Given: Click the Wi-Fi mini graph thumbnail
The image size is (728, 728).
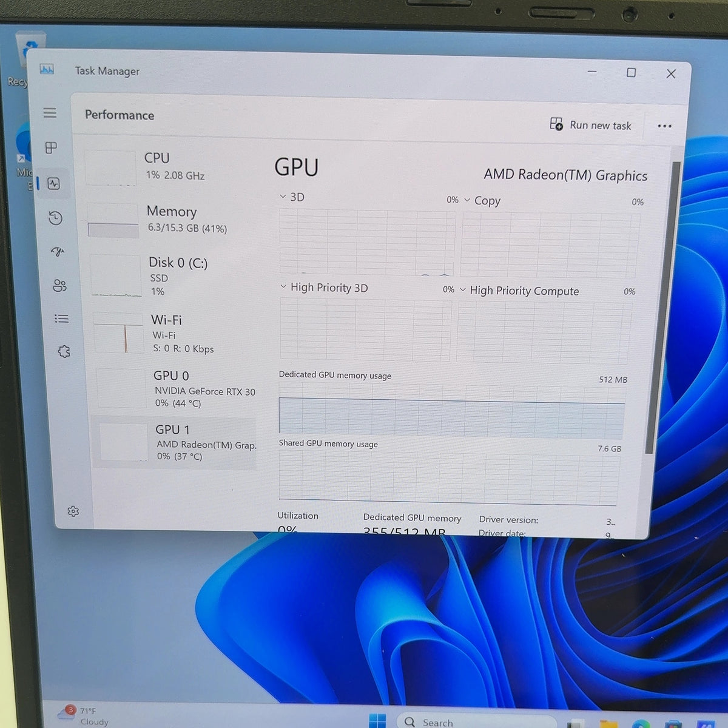Looking at the screenshot, I should pyautogui.click(x=119, y=332).
